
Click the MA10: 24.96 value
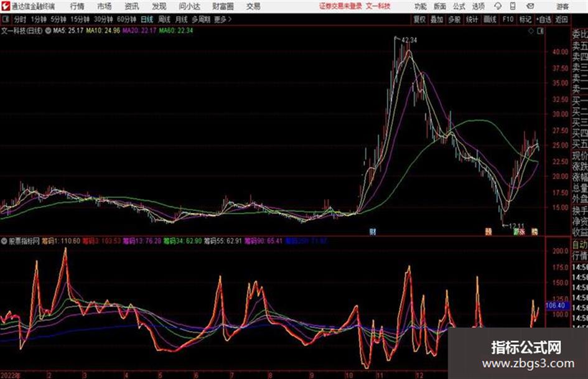click(103, 30)
